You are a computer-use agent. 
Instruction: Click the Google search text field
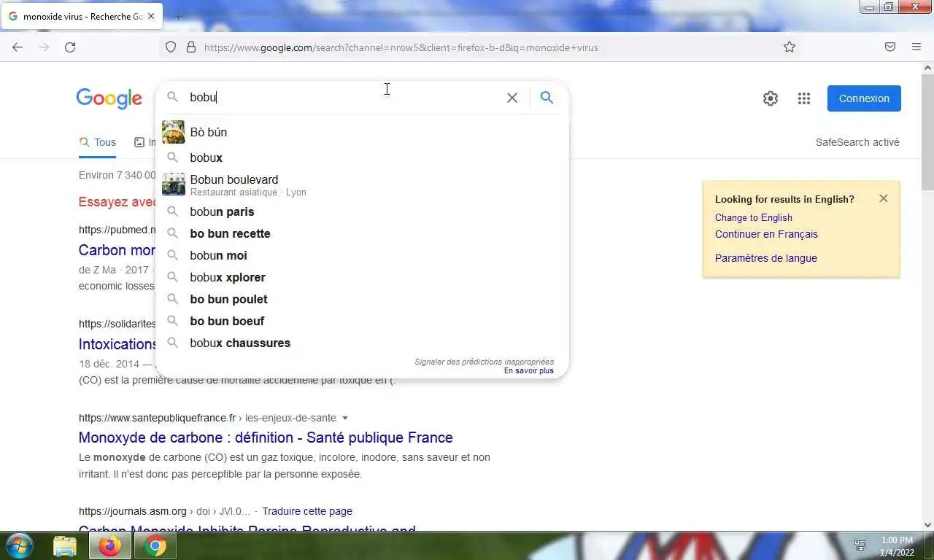point(343,97)
